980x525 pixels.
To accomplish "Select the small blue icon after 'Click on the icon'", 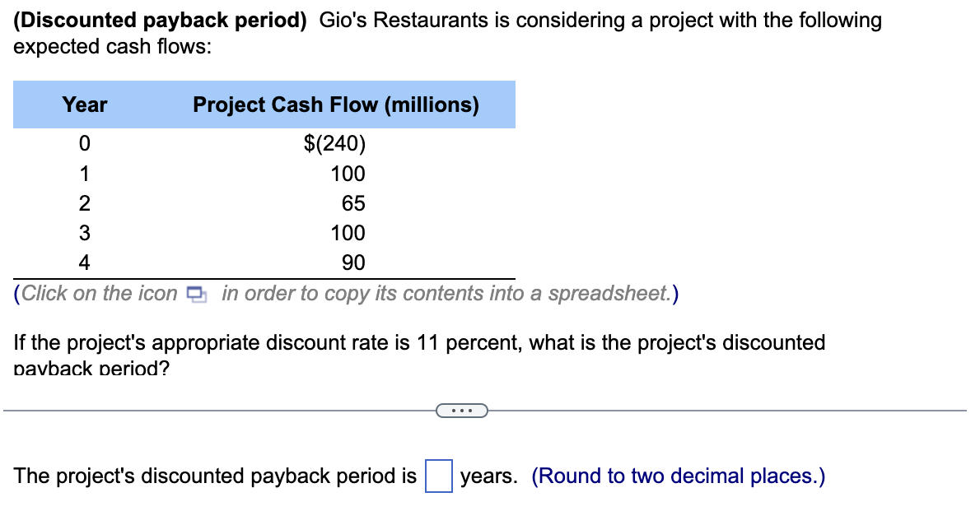I will [195, 293].
